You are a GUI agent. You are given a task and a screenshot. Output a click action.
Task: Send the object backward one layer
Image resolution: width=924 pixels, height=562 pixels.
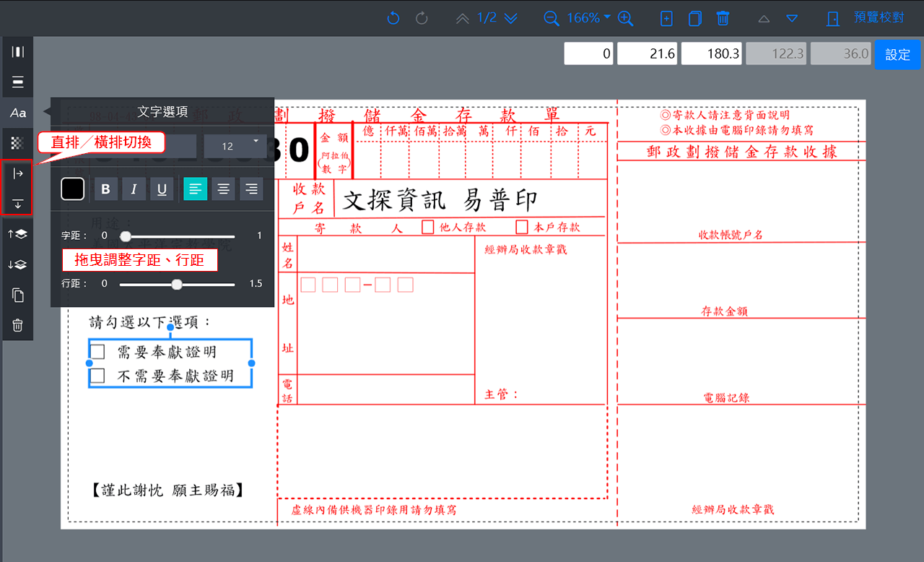click(x=18, y=264)
